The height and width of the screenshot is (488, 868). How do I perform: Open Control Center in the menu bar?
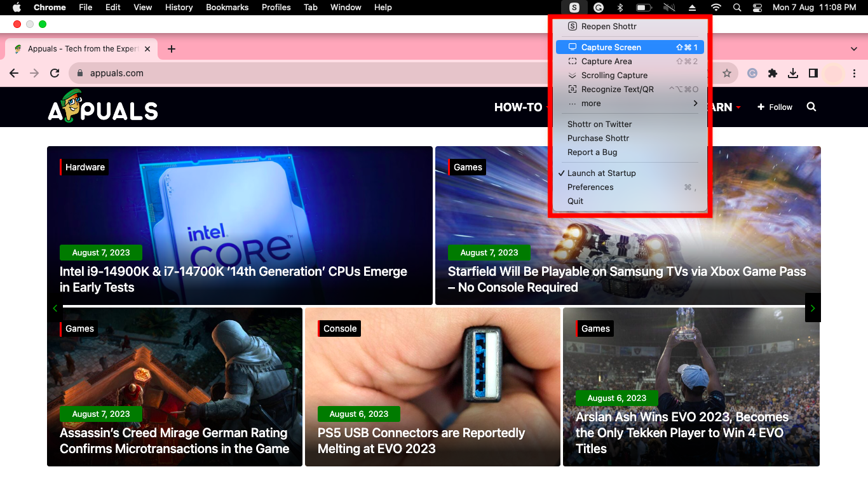(757, 8)
